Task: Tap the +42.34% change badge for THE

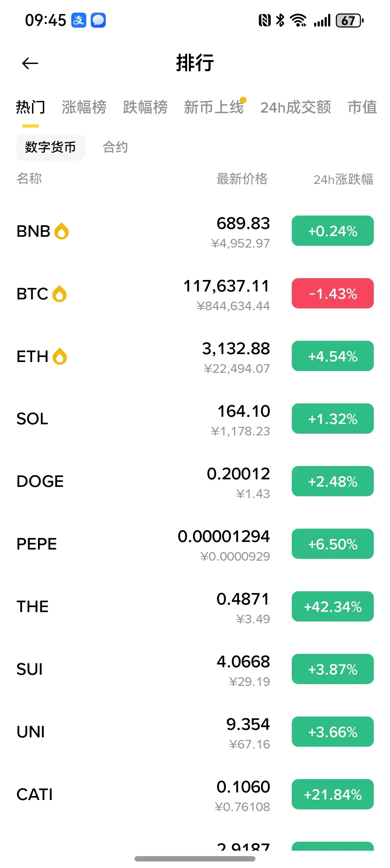Action: coord(333,606)
